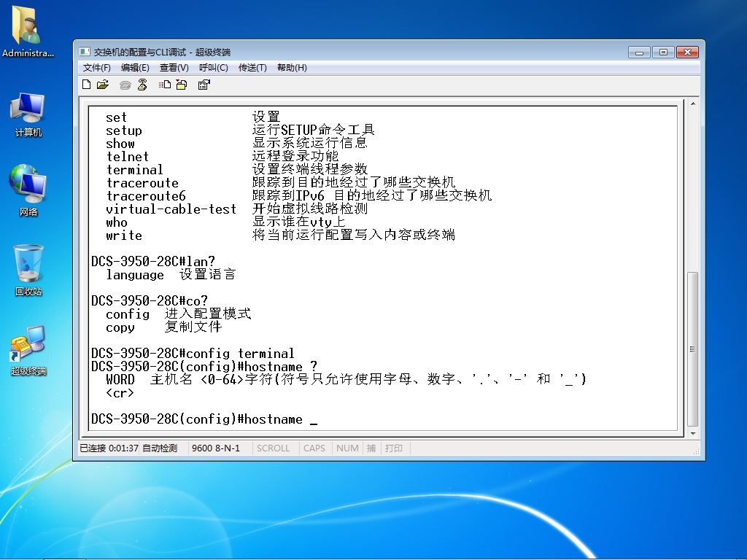Open the 传送(T) menu
Image resolution: width=747 pixels, height=560 pixels.
pyautogui.click(x=252, y=68)
